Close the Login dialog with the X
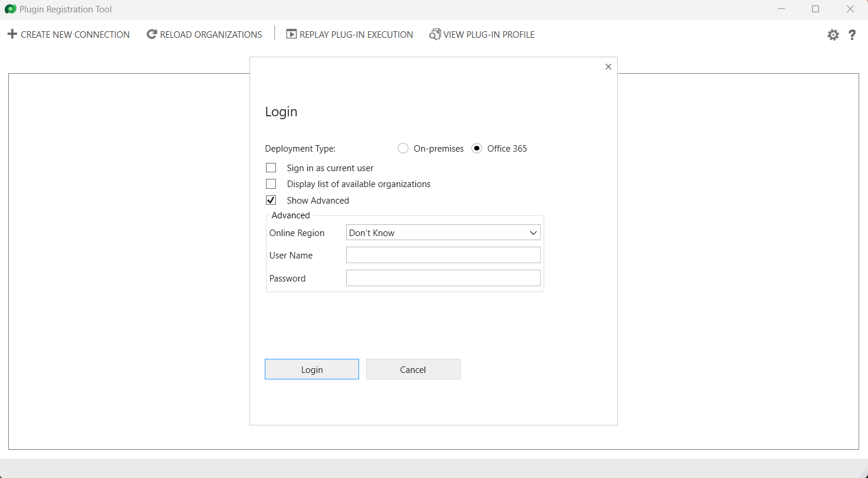Image resolution: width=868 pixels, height=478 pixels. point(609,67)
